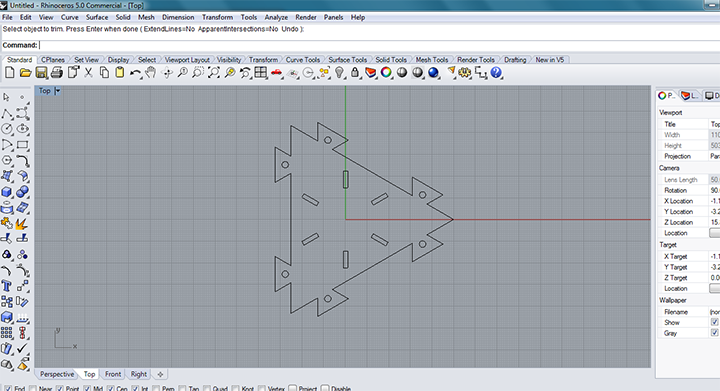
Task: Click the blue Render sphere icon
Action: point(433,73)
